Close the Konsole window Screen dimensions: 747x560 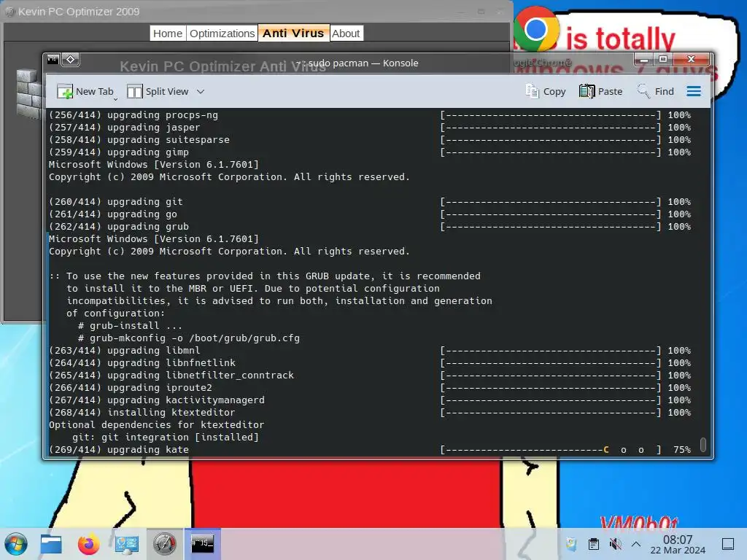(692, 60)
